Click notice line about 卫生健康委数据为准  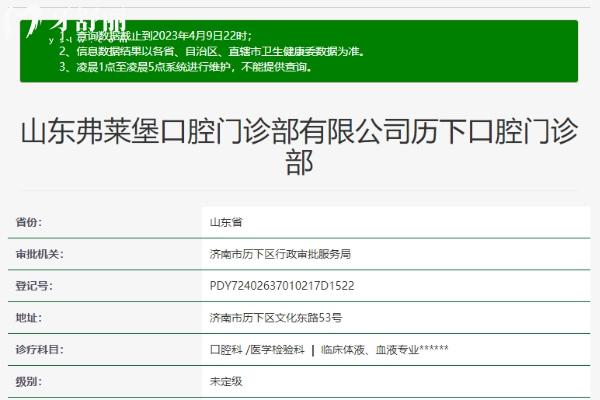coord(212,51)
